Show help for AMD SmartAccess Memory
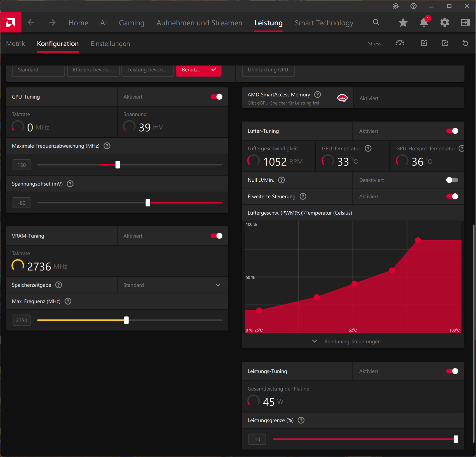The height and width of the screenshot is (457, 476). click(x=317, y=94)
